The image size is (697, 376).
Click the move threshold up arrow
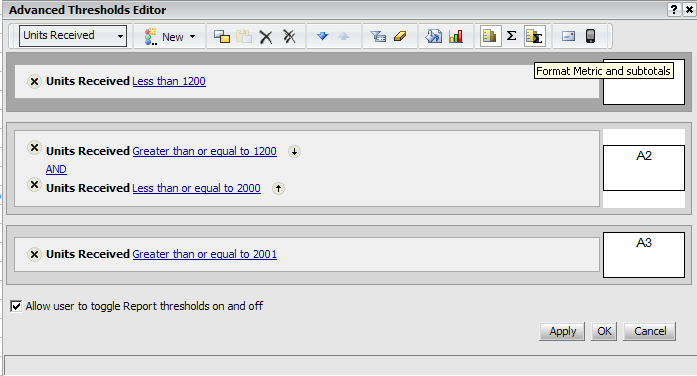click(x=344, y=36)
